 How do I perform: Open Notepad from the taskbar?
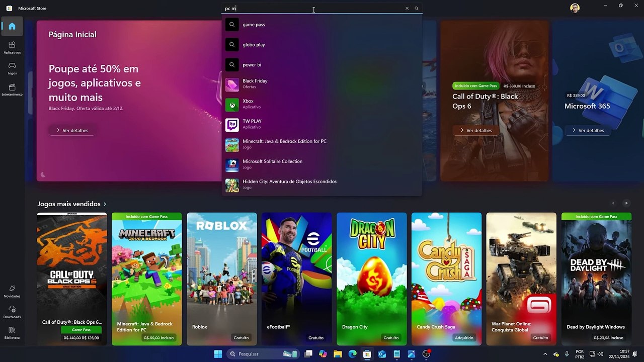point(396,354)
